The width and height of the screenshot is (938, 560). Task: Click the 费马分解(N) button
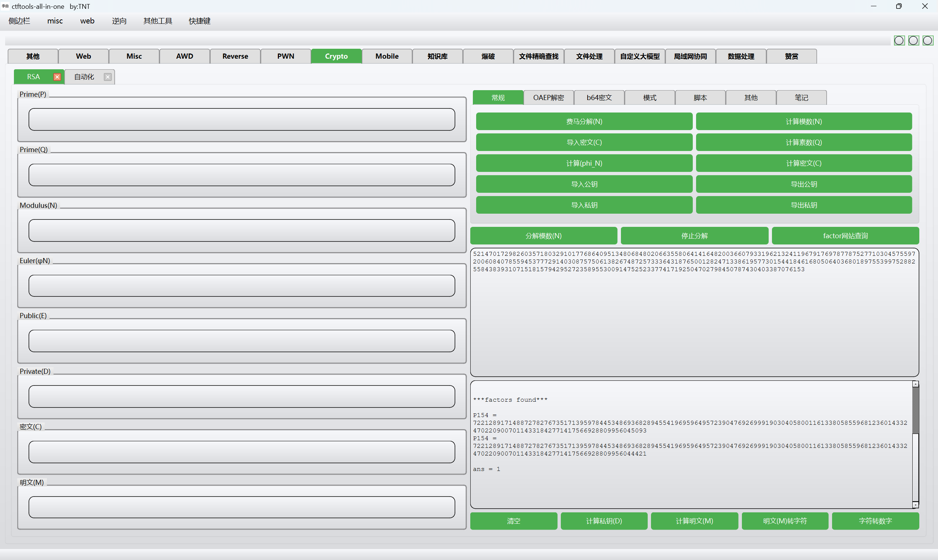(x=584, y=122)
